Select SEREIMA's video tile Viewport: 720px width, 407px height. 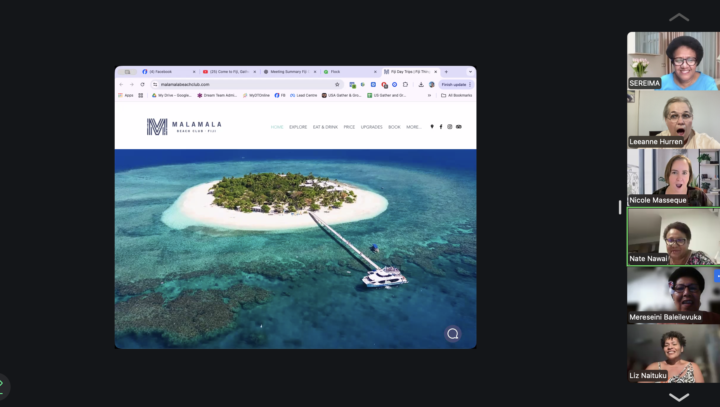coord(673,61)
